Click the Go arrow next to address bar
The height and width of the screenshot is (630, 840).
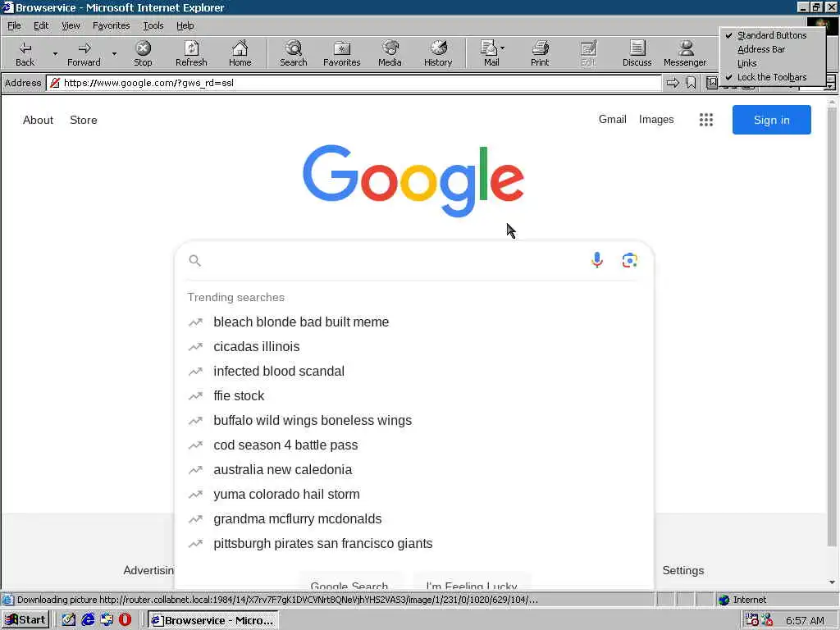(673, 83)
